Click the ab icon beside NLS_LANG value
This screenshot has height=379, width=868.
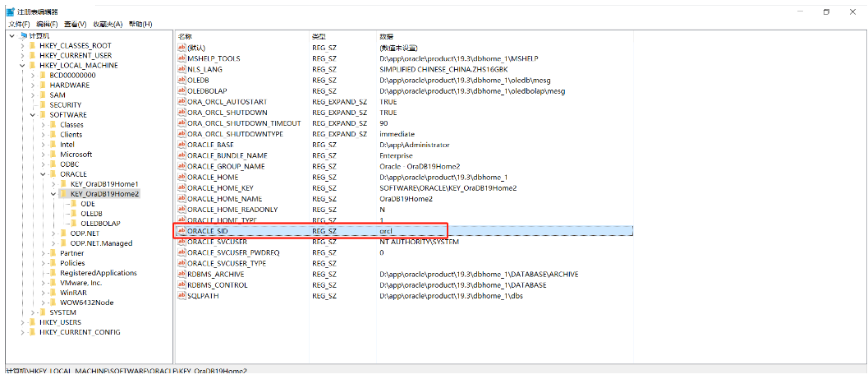tap(181, 69)
